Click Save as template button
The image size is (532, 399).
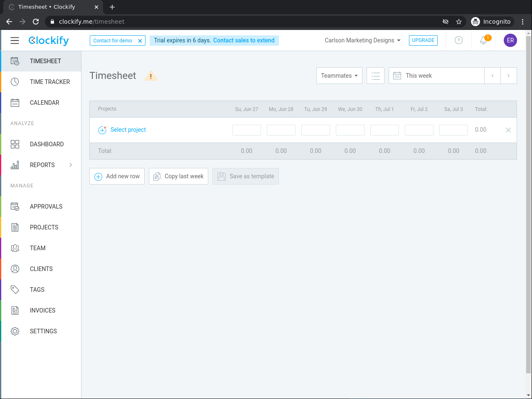246,176
